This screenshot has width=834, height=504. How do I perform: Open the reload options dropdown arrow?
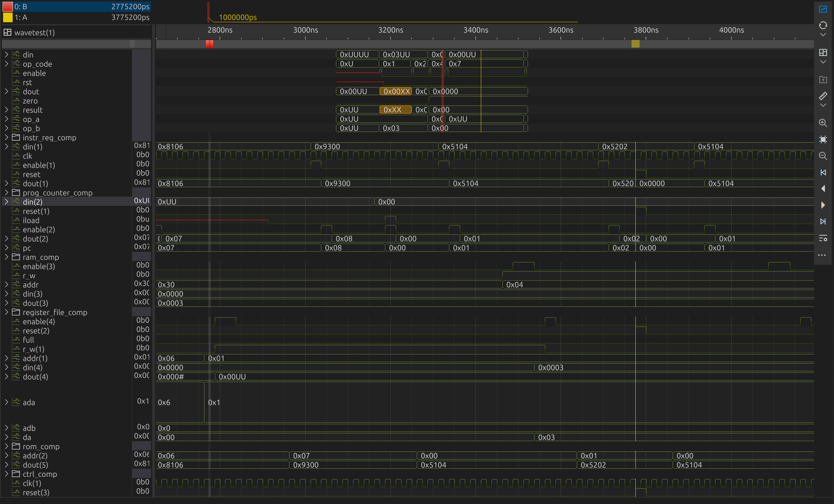823,34
